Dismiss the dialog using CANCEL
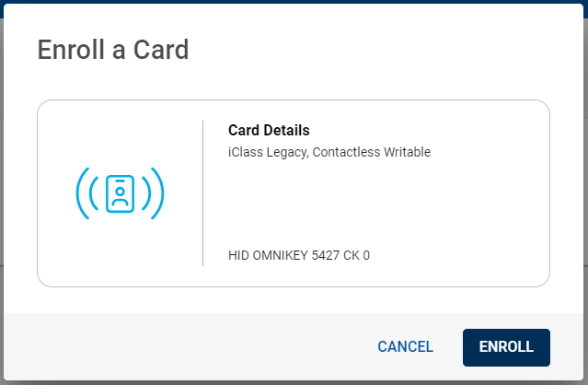588x385 pixels. (x=406, y=346)
